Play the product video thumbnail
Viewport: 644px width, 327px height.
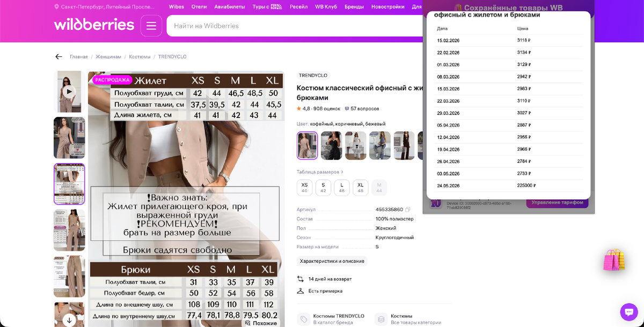tap(69, 91)
